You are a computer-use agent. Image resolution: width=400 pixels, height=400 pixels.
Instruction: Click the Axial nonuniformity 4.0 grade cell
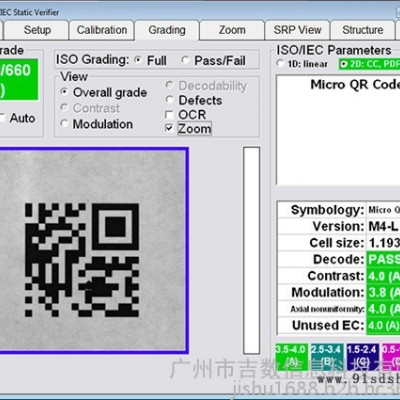(383, 309)
